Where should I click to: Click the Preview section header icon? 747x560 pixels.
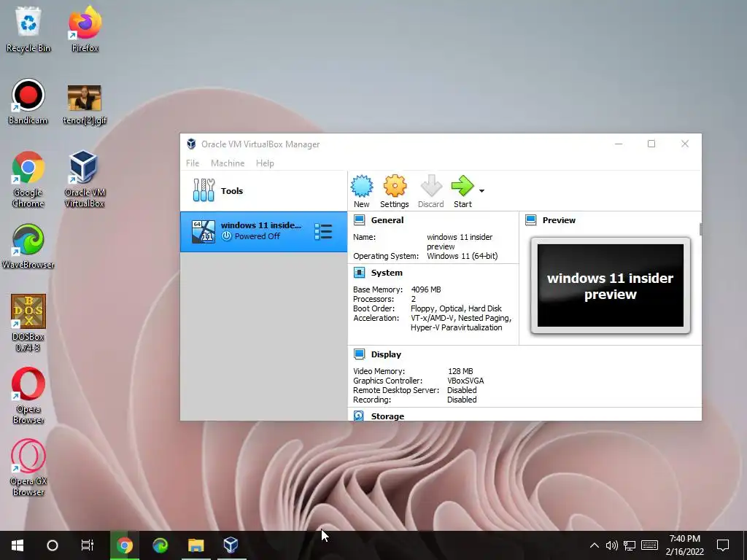[x=531, y=220]
